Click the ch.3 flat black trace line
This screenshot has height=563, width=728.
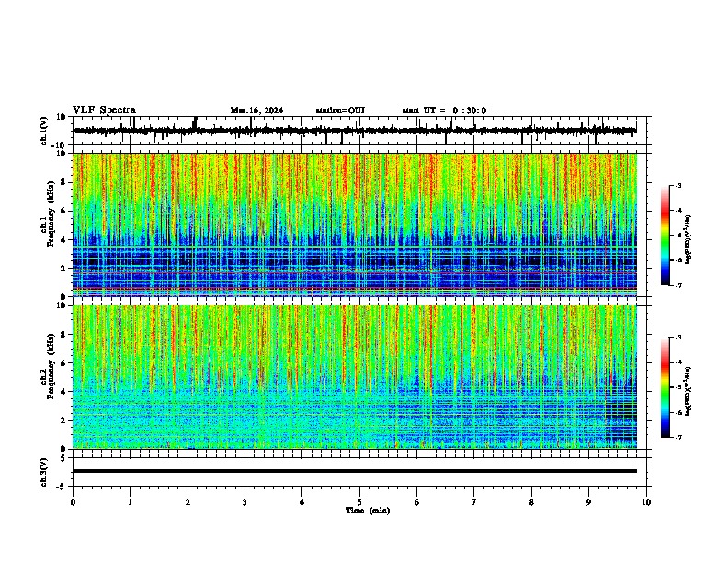coord(354,471)
